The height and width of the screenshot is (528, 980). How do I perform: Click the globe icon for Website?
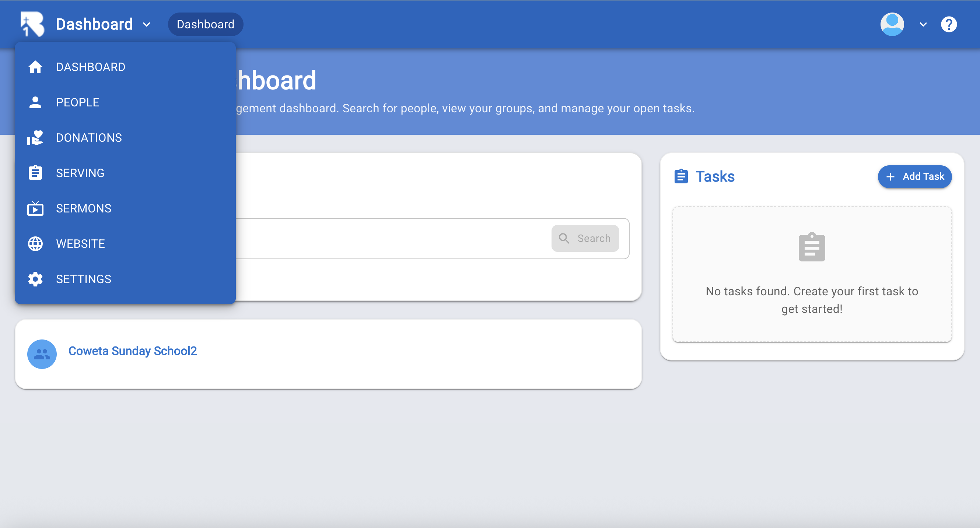pos(35,244)
